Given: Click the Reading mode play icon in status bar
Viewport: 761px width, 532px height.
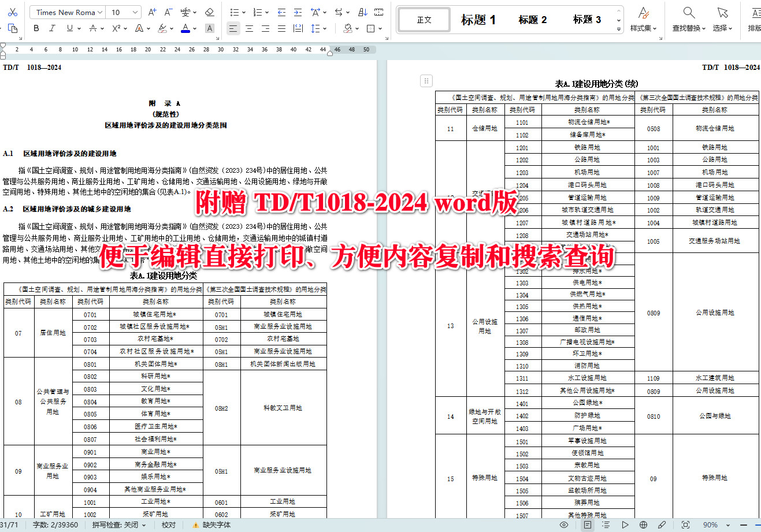Looking at the screenshot, I should [625, 525].
